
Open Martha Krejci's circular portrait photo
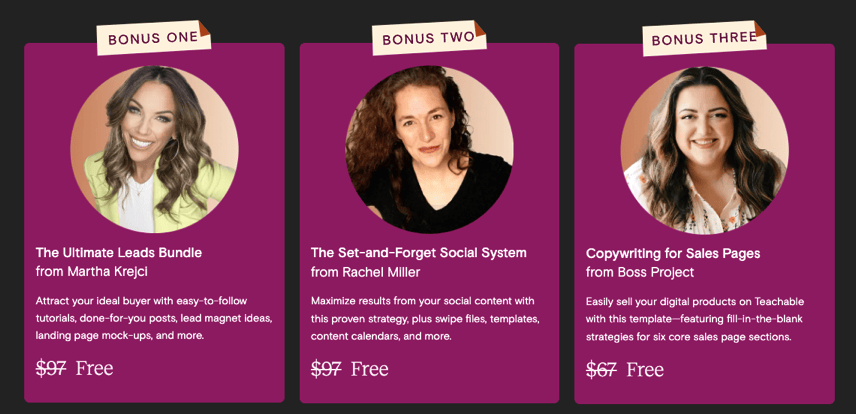coord(154,149)
